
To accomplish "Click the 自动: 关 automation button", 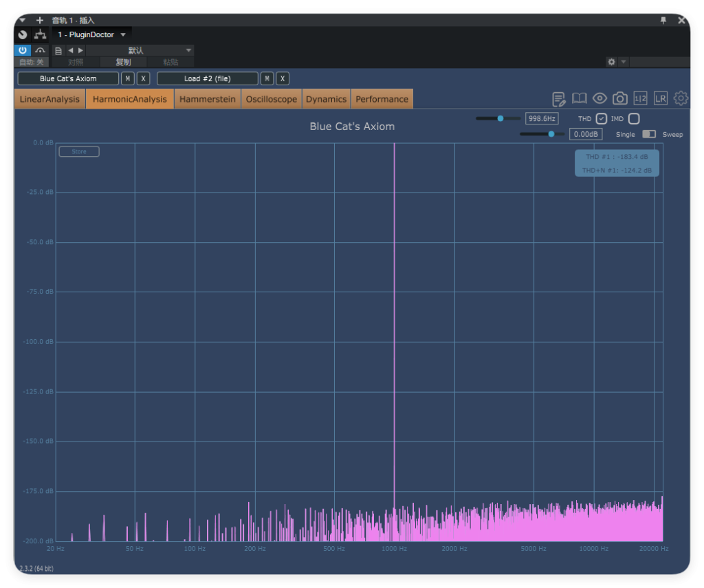I will 32,62.
